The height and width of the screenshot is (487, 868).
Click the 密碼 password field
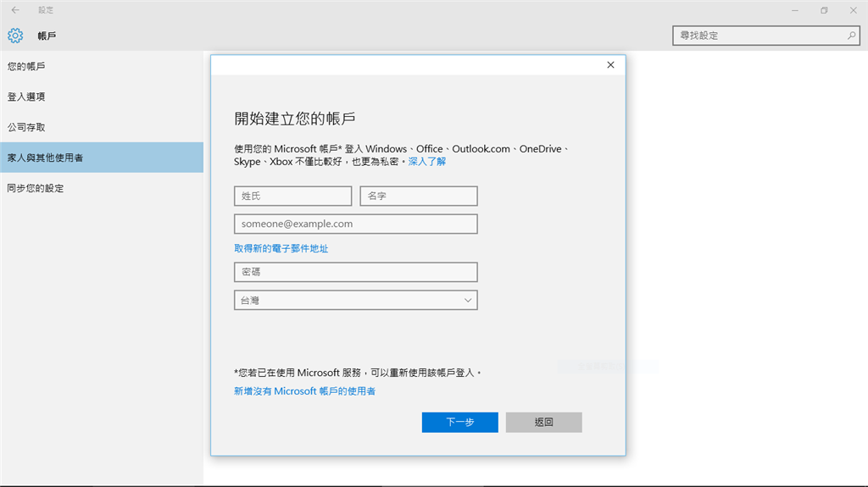click(x=356, y=272)
